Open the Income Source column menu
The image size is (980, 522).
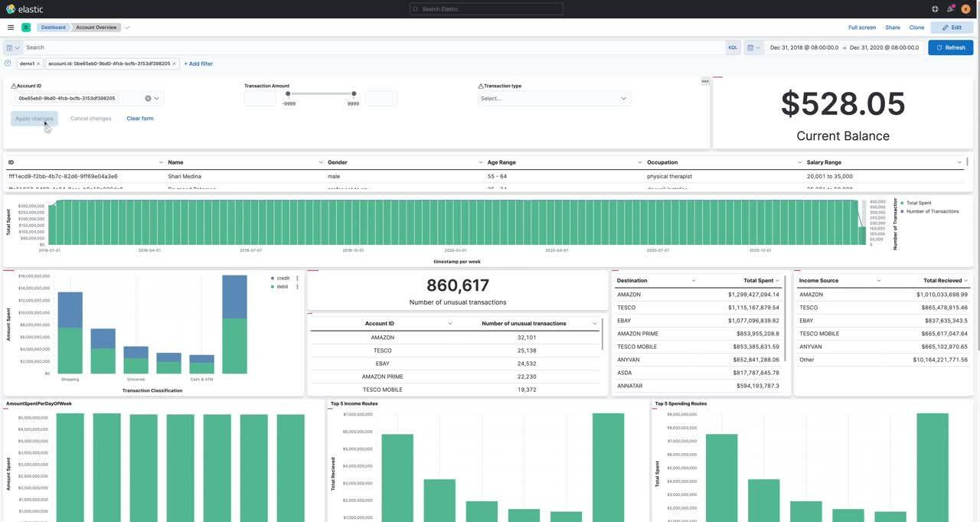[880, 281]
